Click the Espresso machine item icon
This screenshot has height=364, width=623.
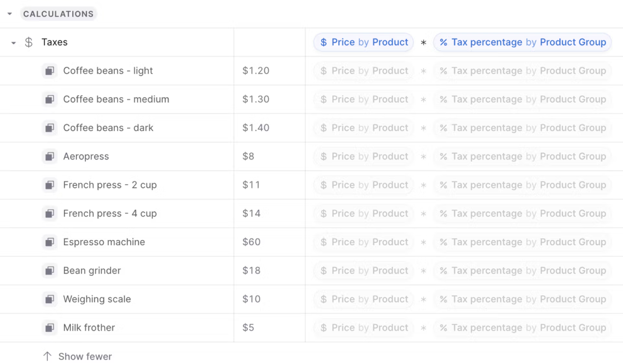click(50, 242)
